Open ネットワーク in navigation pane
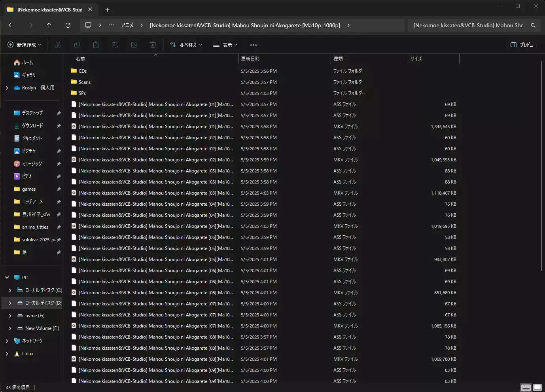545x392 pixels. [28, 341]
